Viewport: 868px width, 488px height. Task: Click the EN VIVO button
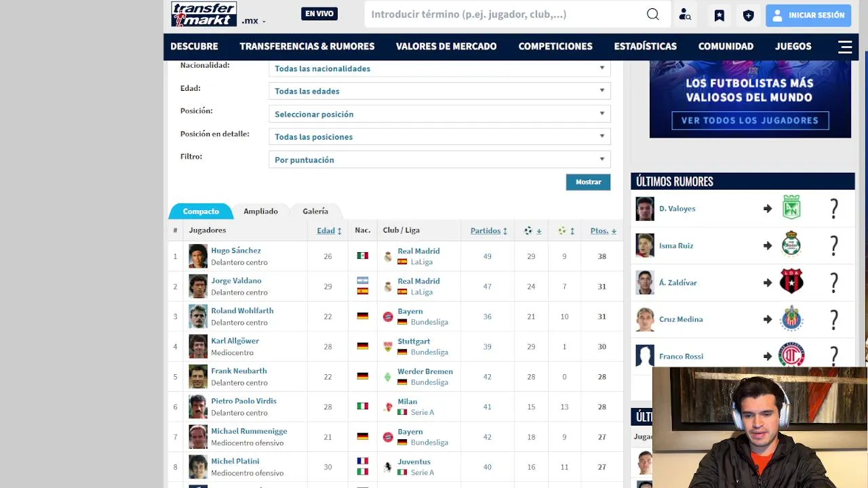(319, 14)
